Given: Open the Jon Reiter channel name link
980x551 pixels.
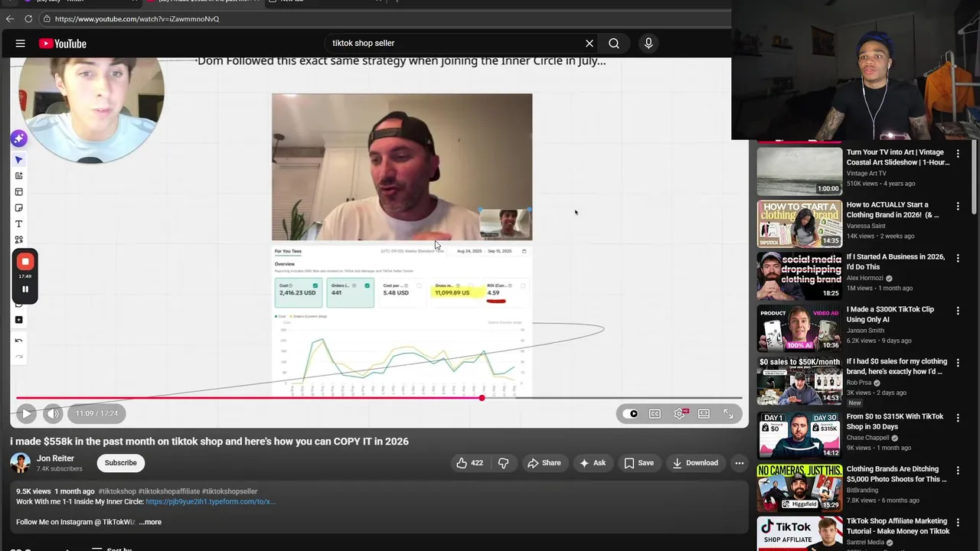Looking at the screenshot, I should tap(55, 458).
